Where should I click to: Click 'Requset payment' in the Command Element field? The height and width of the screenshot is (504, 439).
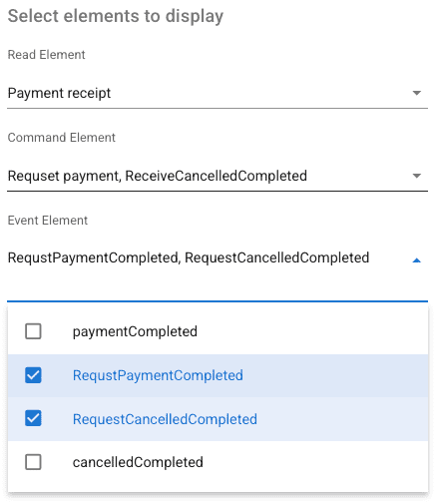pyautogui.click(x=64, y=176)
